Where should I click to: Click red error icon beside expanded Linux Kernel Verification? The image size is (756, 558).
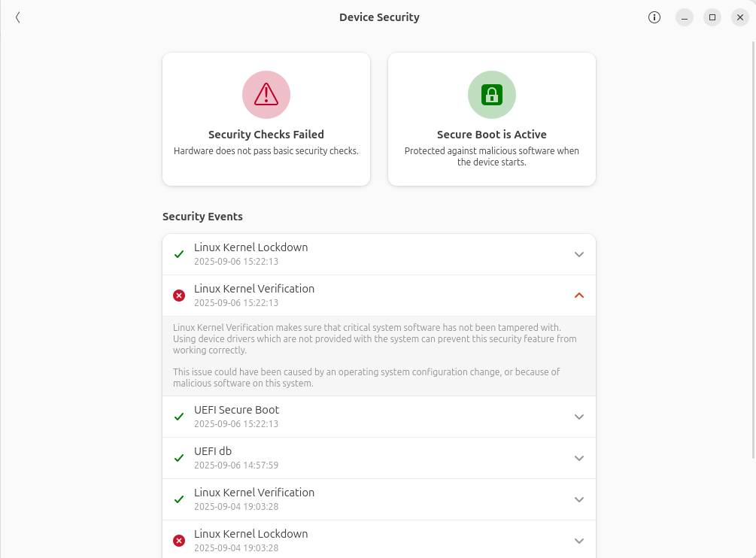click(x=179, y=296)
